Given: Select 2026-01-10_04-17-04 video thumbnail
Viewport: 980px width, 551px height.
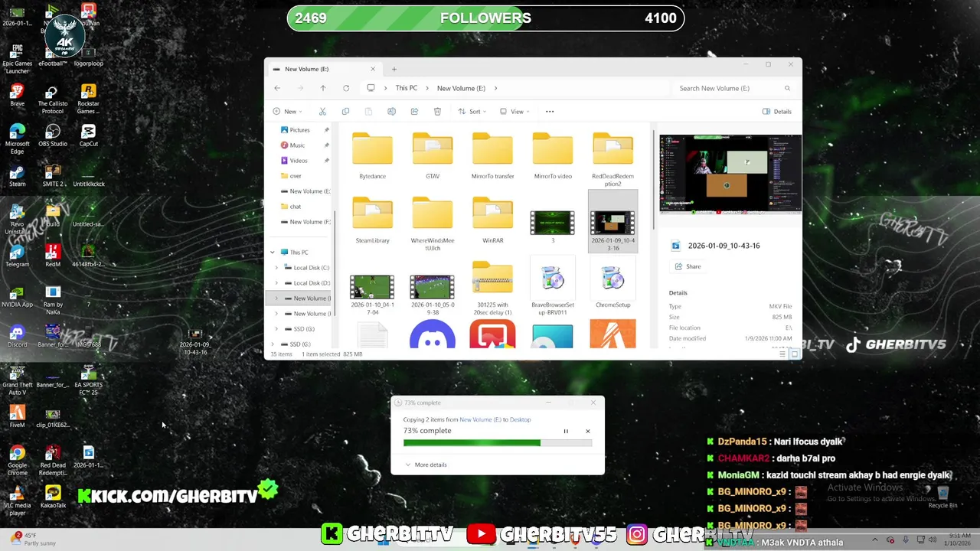Looking at the screenshot, I should coord(372,288).
